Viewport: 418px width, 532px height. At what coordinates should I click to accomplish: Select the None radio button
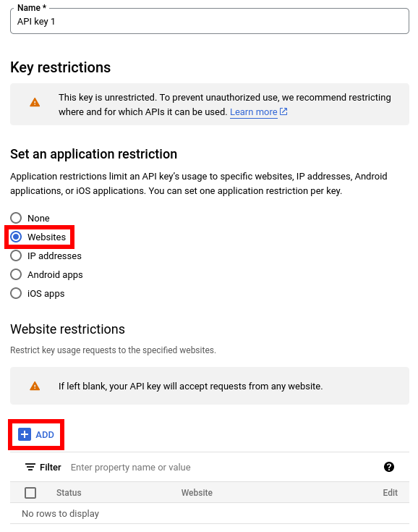tap(16, 218)
